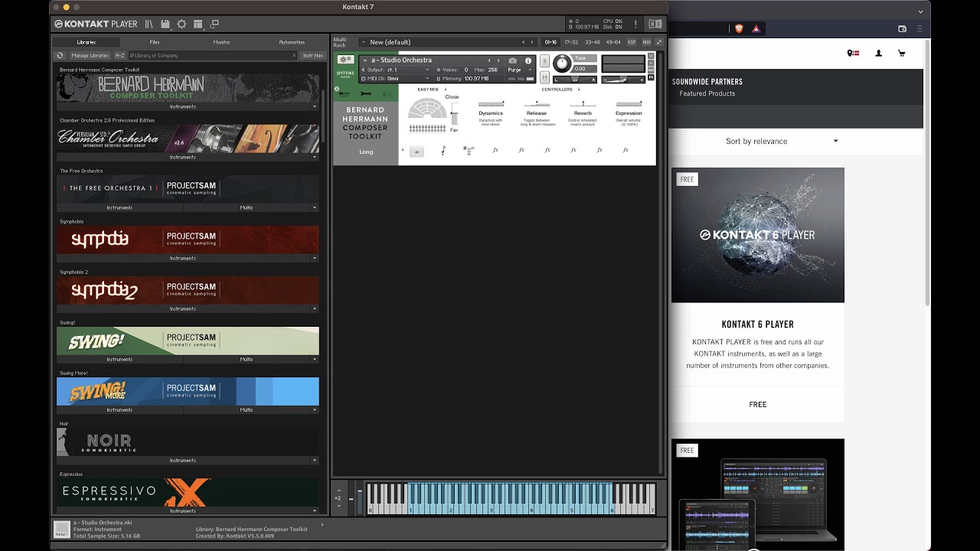Toggle the KSP multi-script button
The height and width of the screenshot is (551, 980).
[x=632, y=42]
